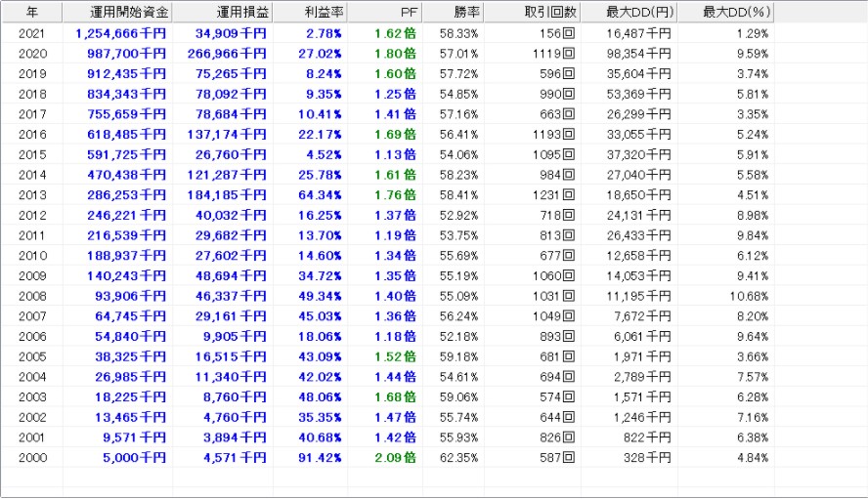Image resolution: width=868 pixels, height=499 pixels.
Task: Sort by the 運用開始資金 column header
Action: [118, 12]
